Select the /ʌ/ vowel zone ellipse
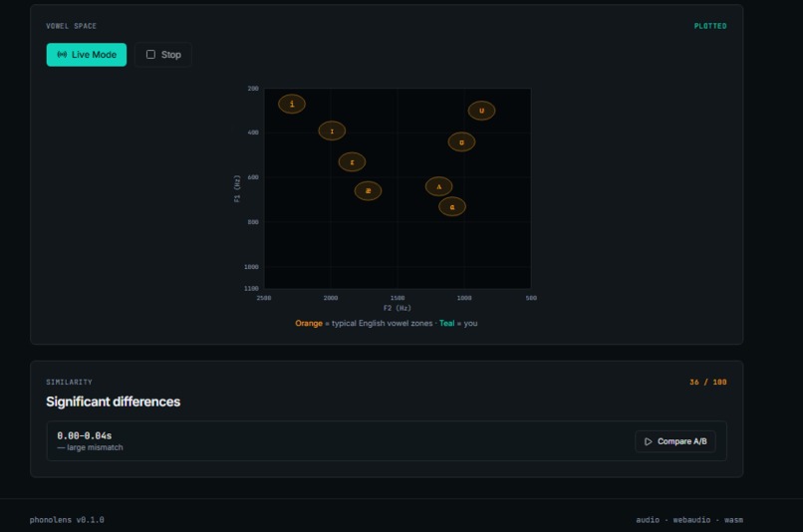 [439, 186]
